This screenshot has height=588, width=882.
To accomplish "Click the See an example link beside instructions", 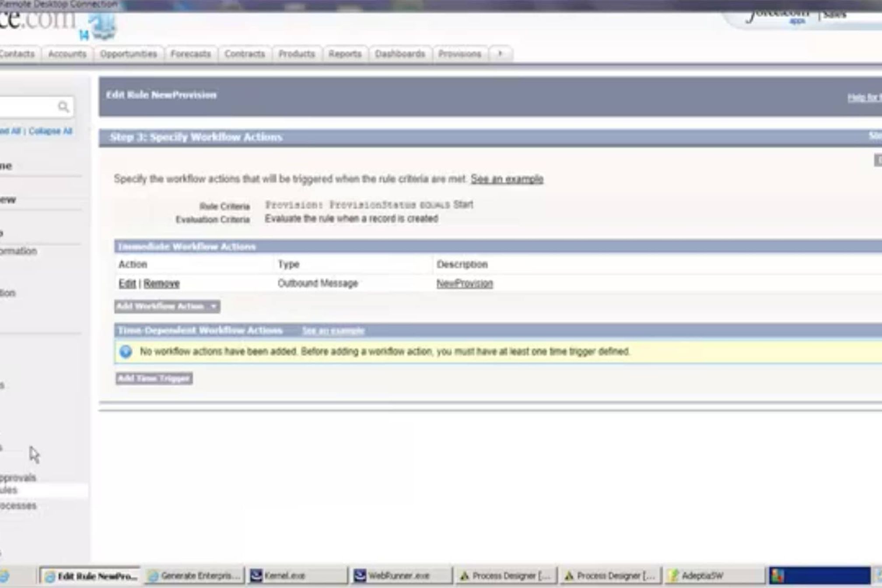I will tap(507, 179).
